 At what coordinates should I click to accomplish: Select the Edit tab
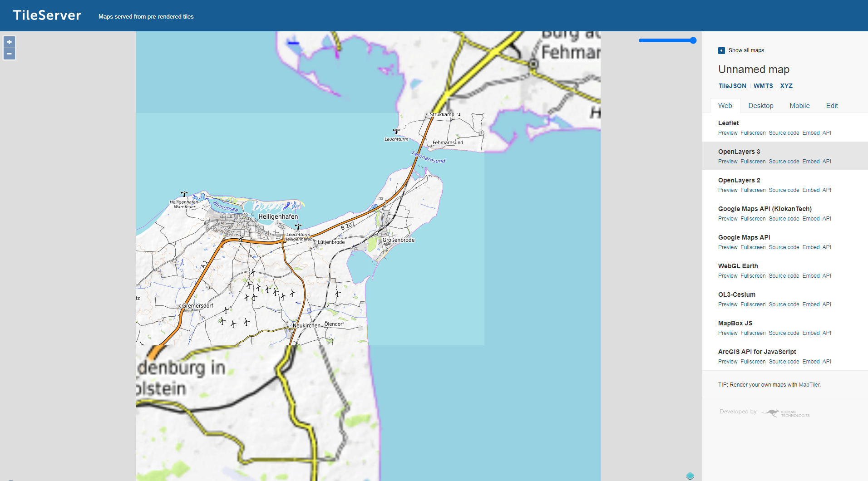tap(832, 106)
